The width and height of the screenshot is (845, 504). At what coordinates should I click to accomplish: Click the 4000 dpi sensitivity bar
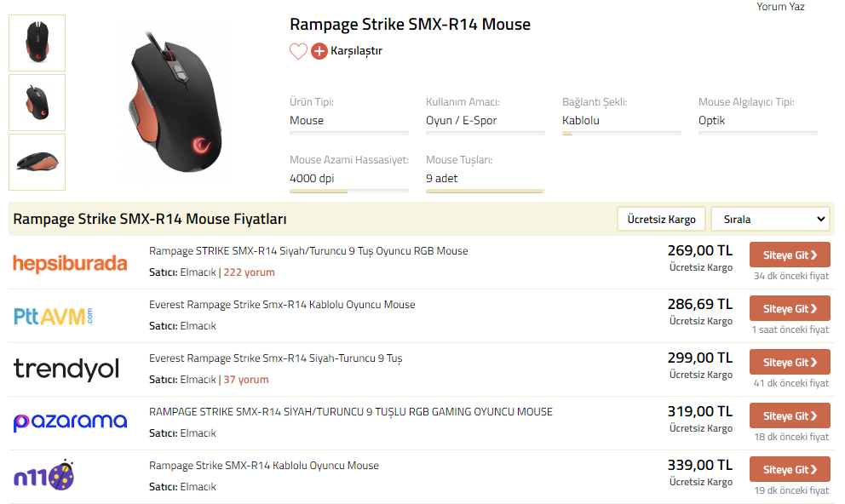point(348,190)
